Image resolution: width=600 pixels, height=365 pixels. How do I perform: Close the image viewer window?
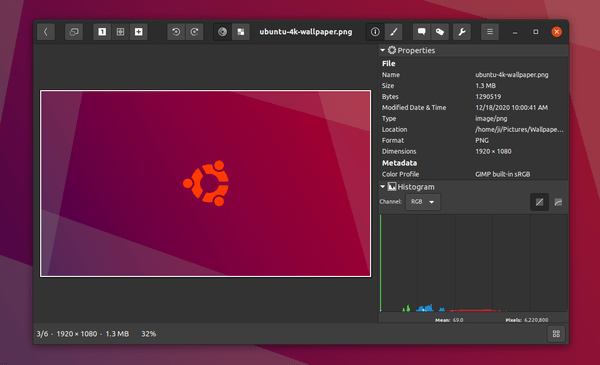(556, 32)
